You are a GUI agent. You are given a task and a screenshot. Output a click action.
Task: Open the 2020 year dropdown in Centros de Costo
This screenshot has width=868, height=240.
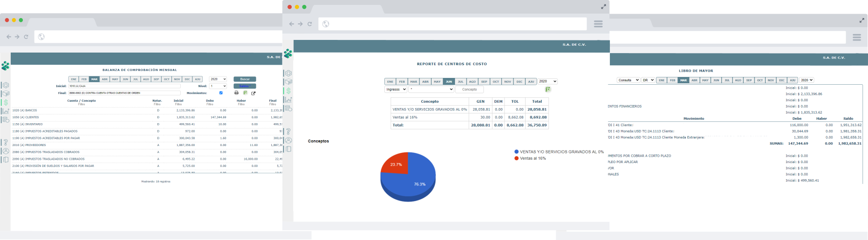pyautogui.click(x=547, y=82)
